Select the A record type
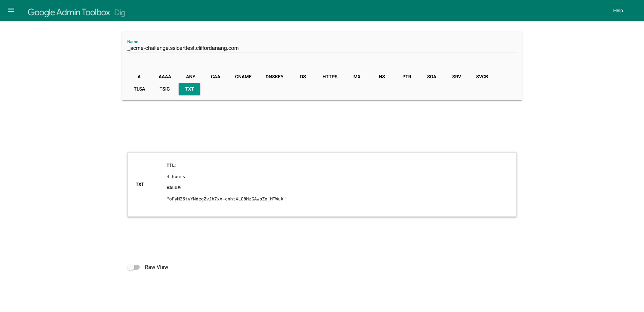Screen dimensions: 644x312 click(x=139, y=77)
